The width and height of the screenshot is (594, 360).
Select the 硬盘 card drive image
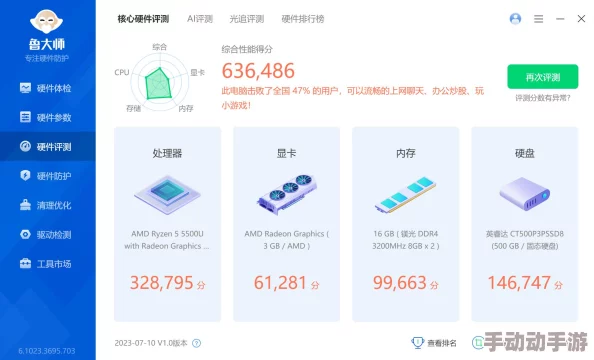[x=525, y=194]
